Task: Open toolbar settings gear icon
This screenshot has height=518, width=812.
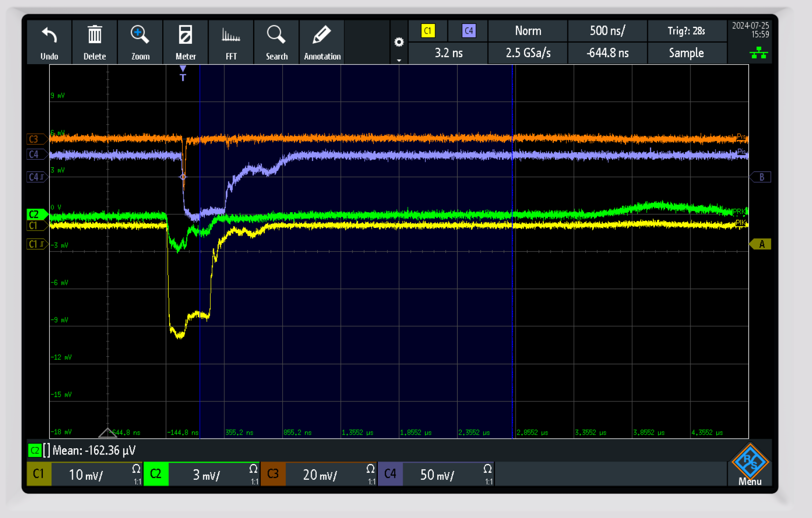Action: click(399, 42)
